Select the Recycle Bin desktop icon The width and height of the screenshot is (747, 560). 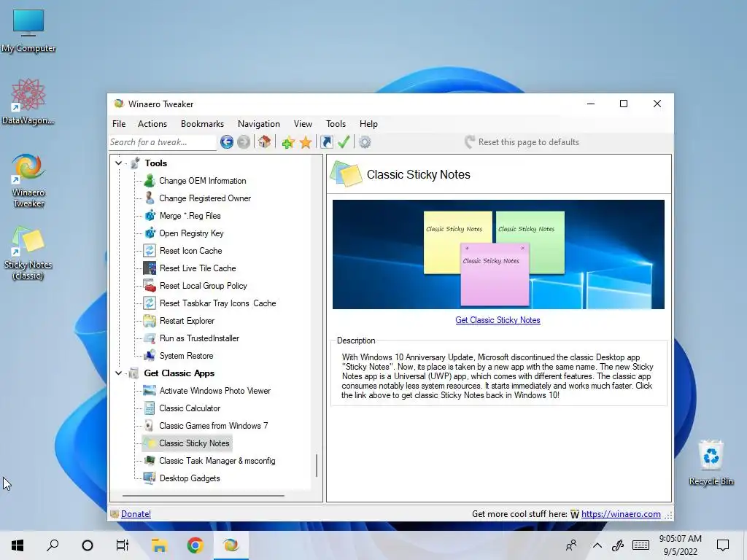711,463
